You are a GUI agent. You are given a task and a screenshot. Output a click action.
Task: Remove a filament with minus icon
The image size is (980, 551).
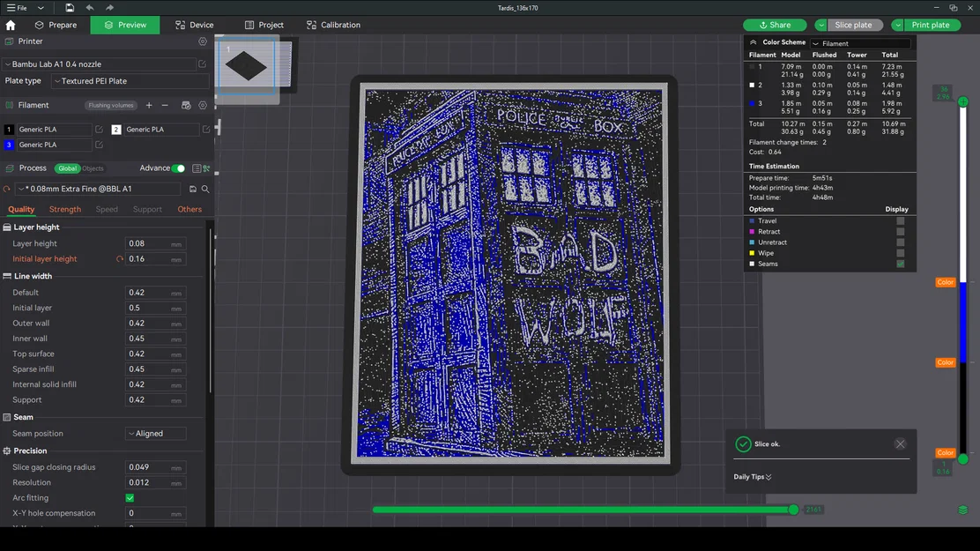coord(165,105)
